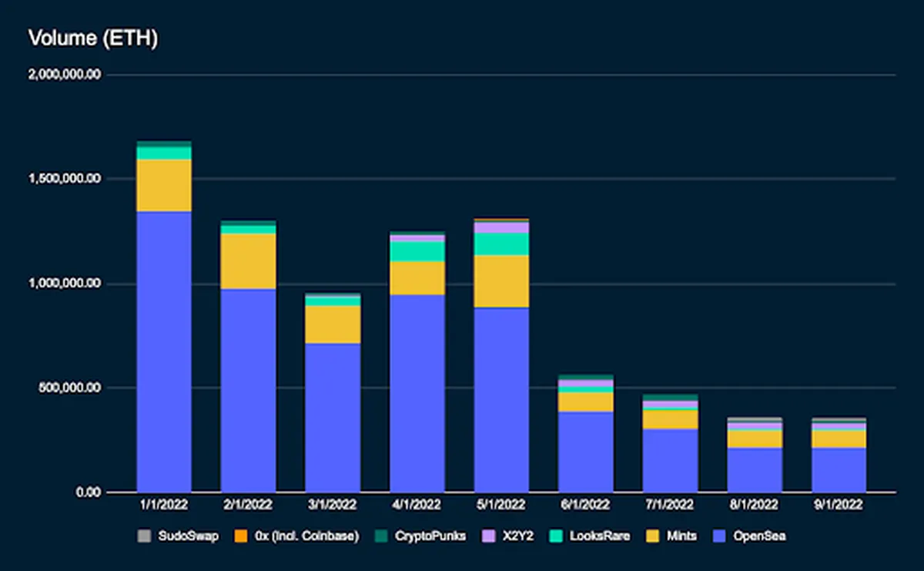
Task: Select the teal LooksRare legend swatch
Action: tap(554, 536)
